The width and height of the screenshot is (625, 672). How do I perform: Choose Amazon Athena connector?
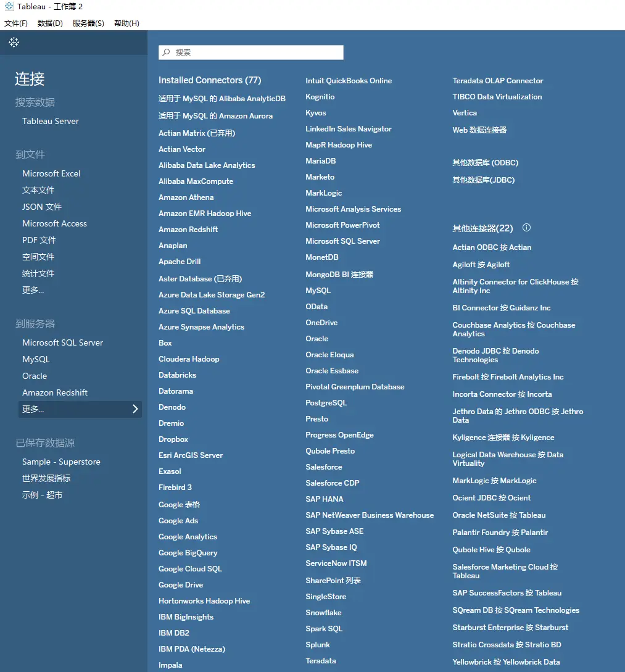click(186, 197)
